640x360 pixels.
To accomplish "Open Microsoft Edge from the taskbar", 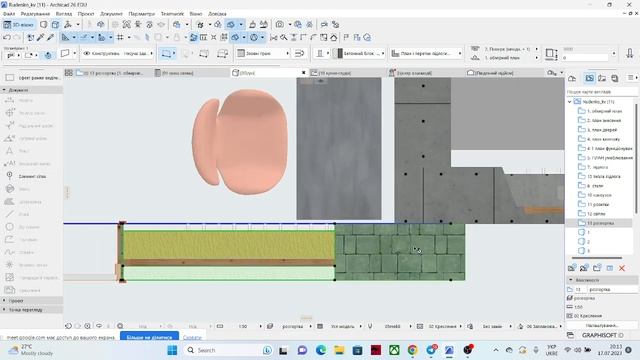I will coord(321,350).
